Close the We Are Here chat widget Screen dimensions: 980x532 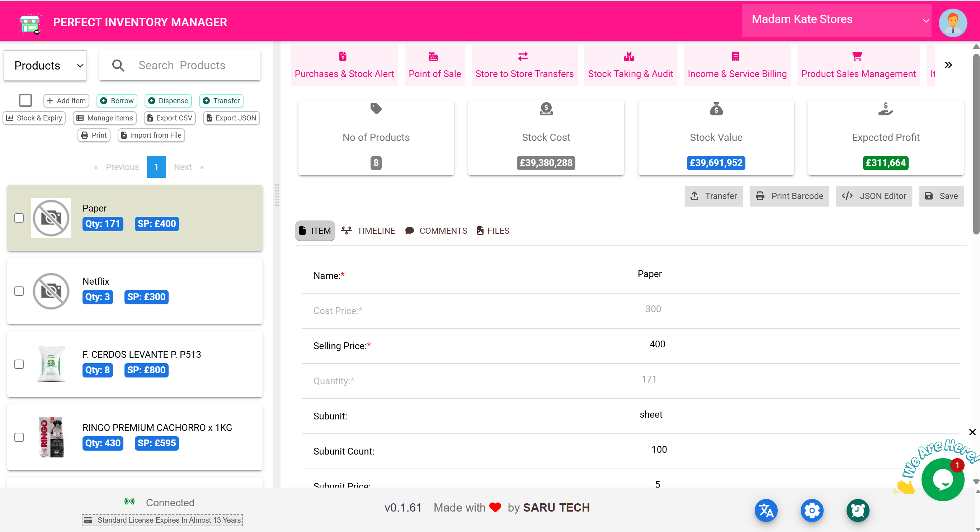point(972,432)
